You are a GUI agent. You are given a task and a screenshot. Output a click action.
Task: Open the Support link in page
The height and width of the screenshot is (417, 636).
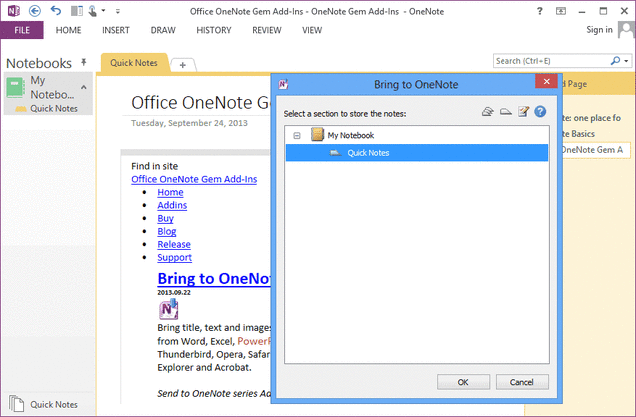[x=174, y=257]
